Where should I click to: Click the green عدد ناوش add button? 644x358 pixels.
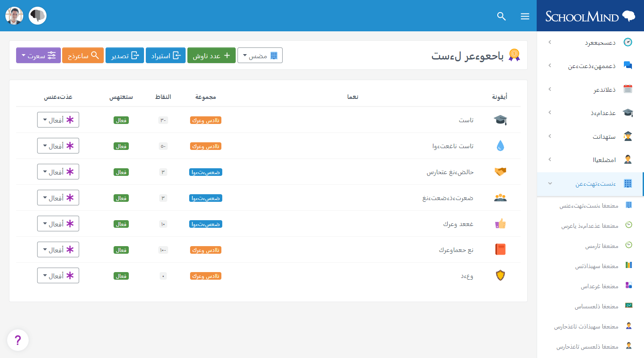pos(211,55)
